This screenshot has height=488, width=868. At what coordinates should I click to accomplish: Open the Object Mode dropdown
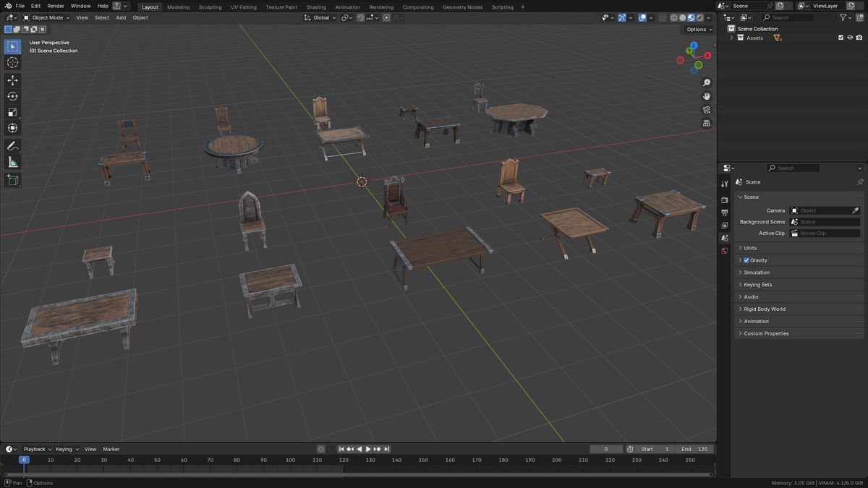point(46,17)
